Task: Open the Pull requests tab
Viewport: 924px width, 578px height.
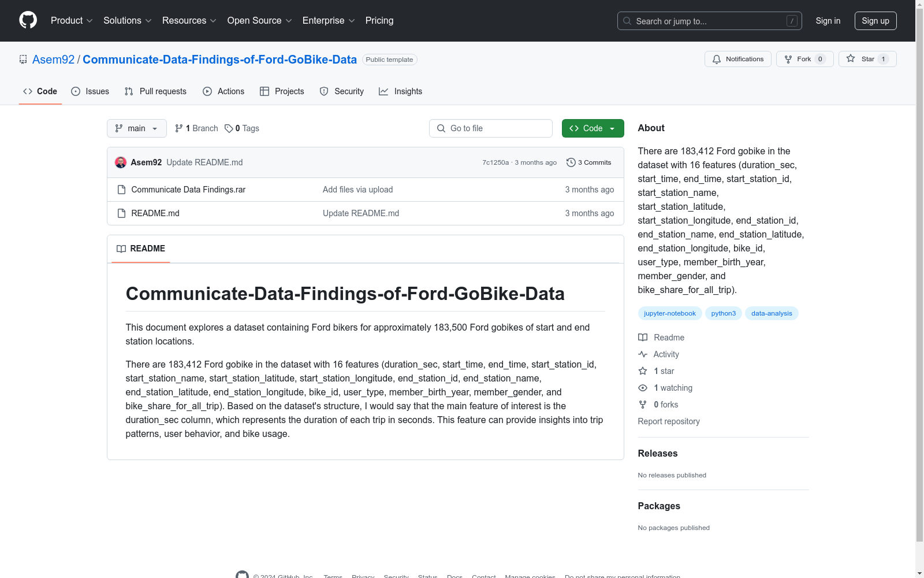Action: [x=155, y=91]
